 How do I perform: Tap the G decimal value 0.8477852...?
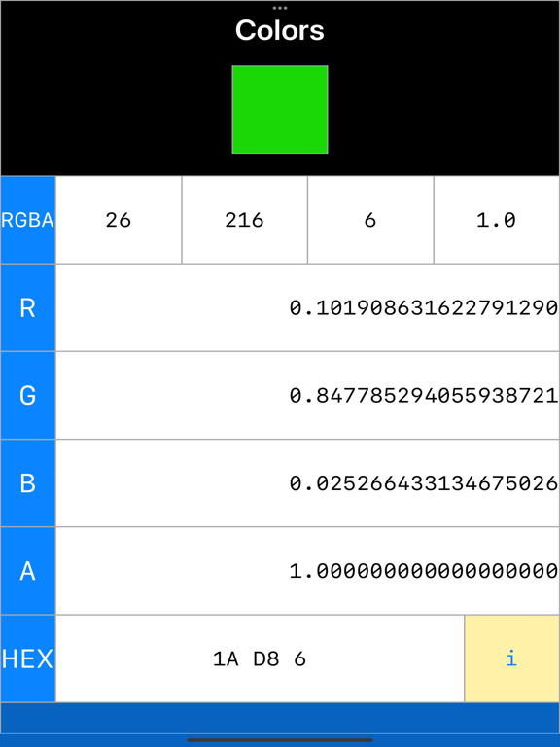307,396
